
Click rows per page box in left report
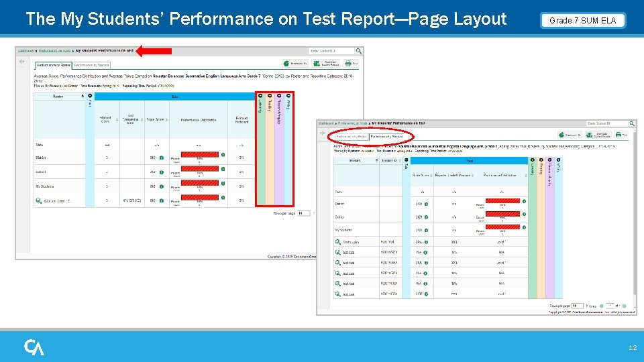303,213
